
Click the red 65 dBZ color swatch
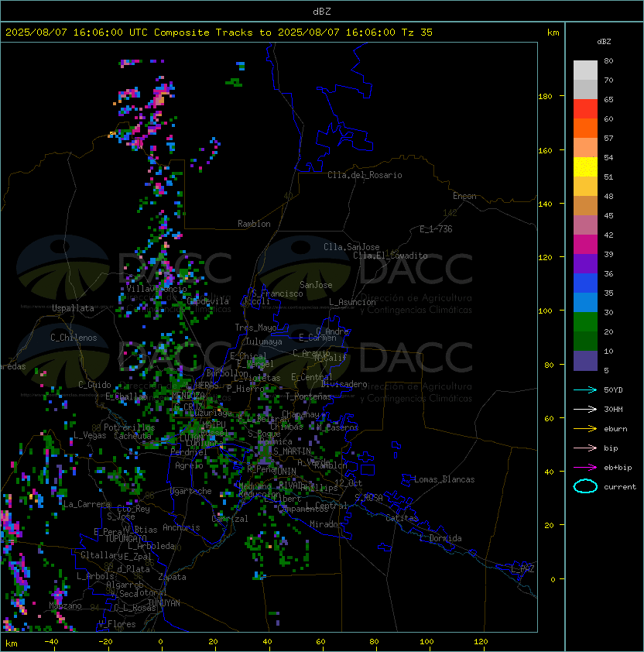click(585, 109)
